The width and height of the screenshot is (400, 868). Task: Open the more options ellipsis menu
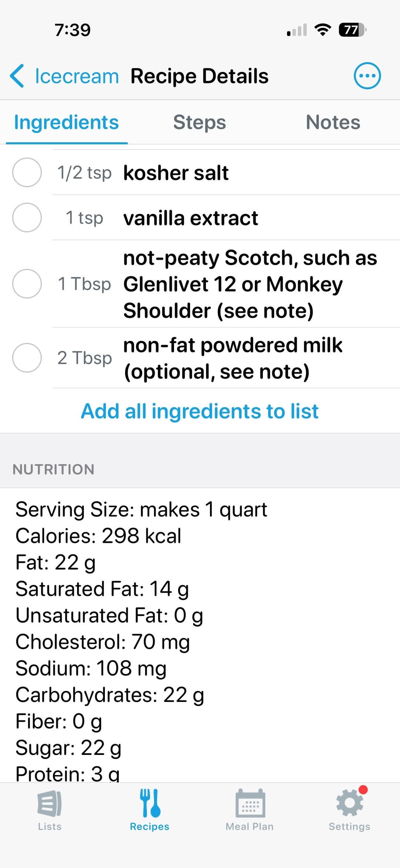367,76
